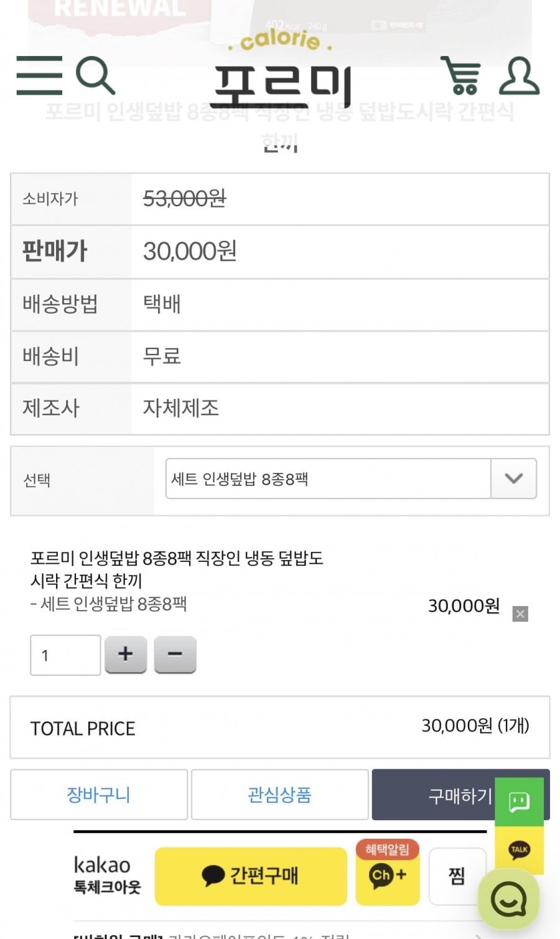Open the green chat bubble icon
The width and height of the screenshot is (560, 939).
(519, 801)
